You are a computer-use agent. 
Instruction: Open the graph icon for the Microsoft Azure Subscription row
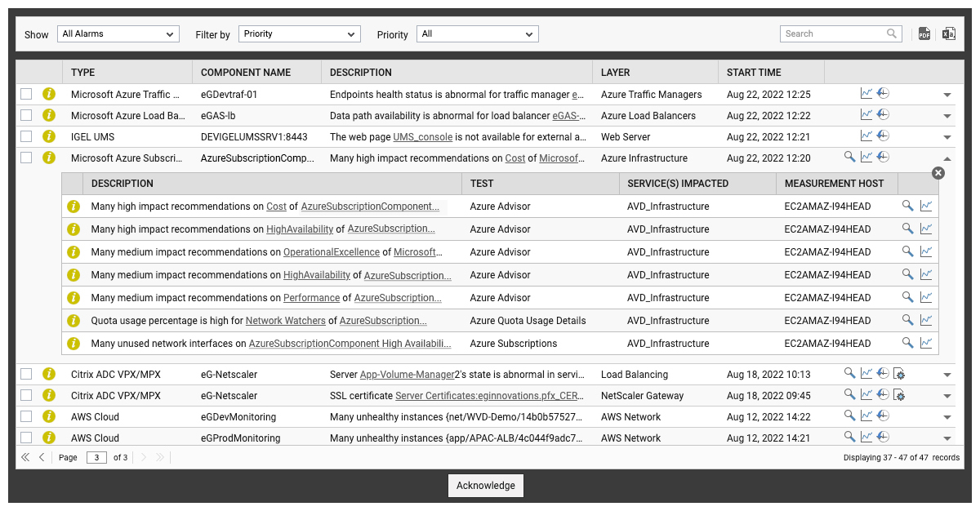tap(866, 157)
